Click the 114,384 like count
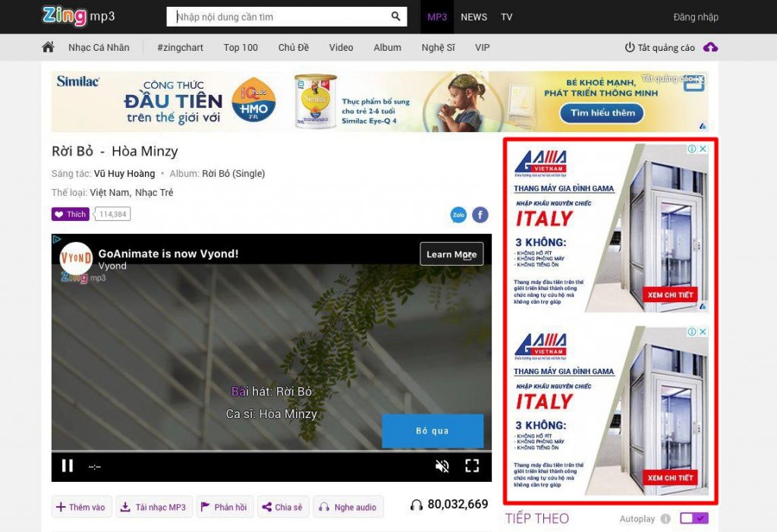777x532 pixels. pyautogui.click(x=113, y=214)
